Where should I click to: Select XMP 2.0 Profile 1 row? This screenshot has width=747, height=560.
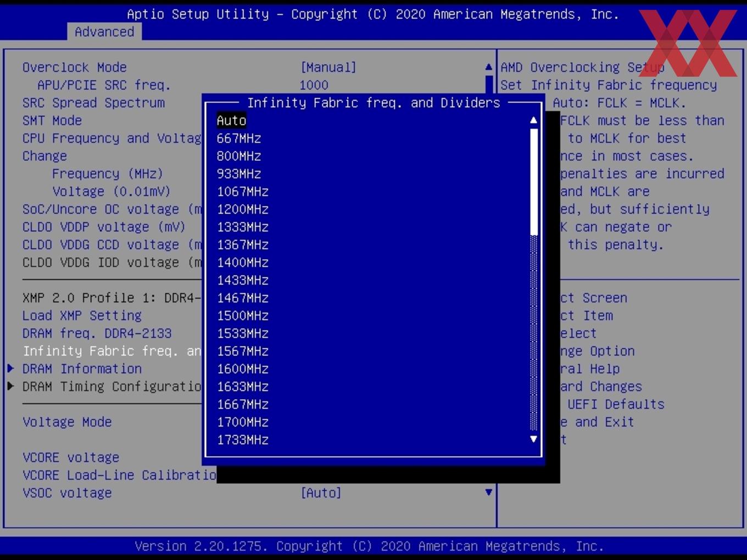[x=112, y=298]
